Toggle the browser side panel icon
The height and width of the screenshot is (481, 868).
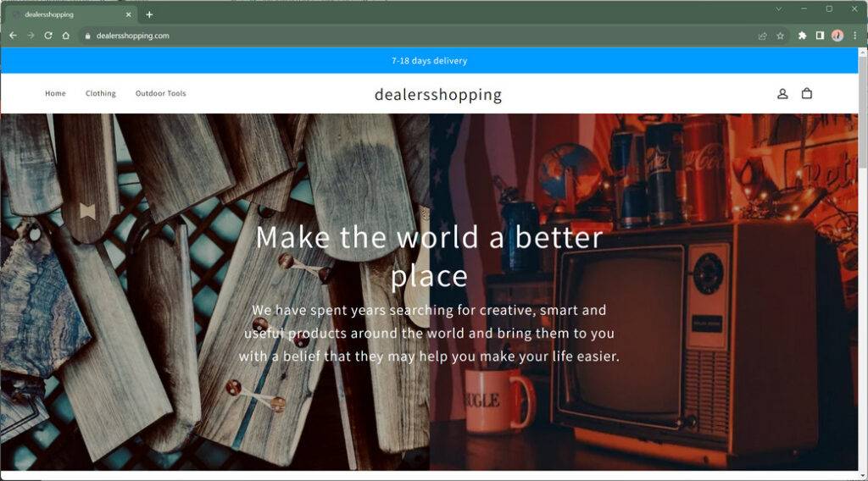[820, 36]
